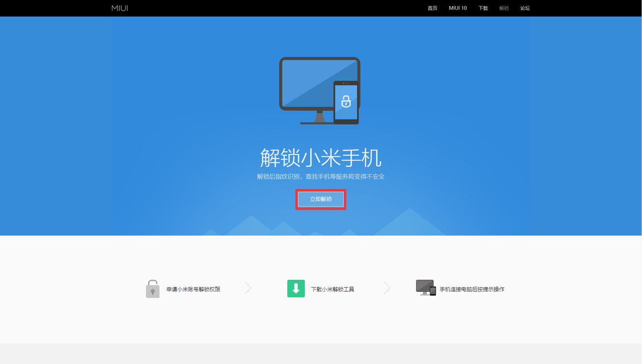This screenshot has height=364, width=642.
Task: Click 申请小米账号解锁权限 text
Action: pyautogui.click(x=193, y=290)
